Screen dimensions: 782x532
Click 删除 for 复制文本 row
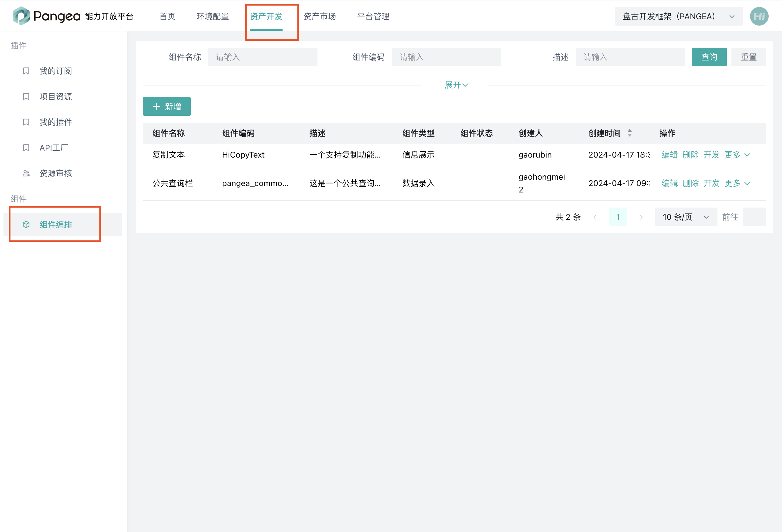click(690, 155)
